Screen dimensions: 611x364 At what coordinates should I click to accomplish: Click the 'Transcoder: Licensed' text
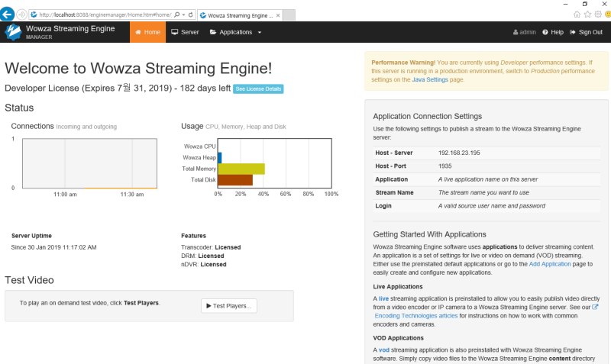pyautogui.click(x=211, y=247)
